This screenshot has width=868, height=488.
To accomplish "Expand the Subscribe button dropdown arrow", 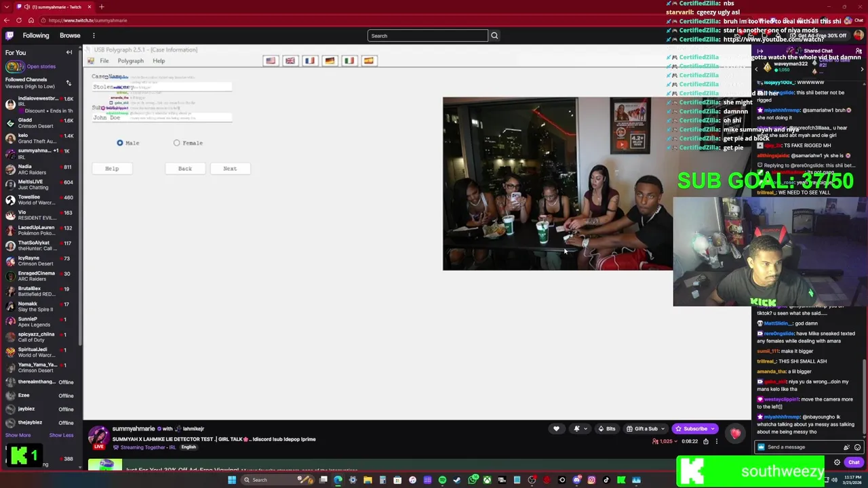I will [x=712, y=428].
